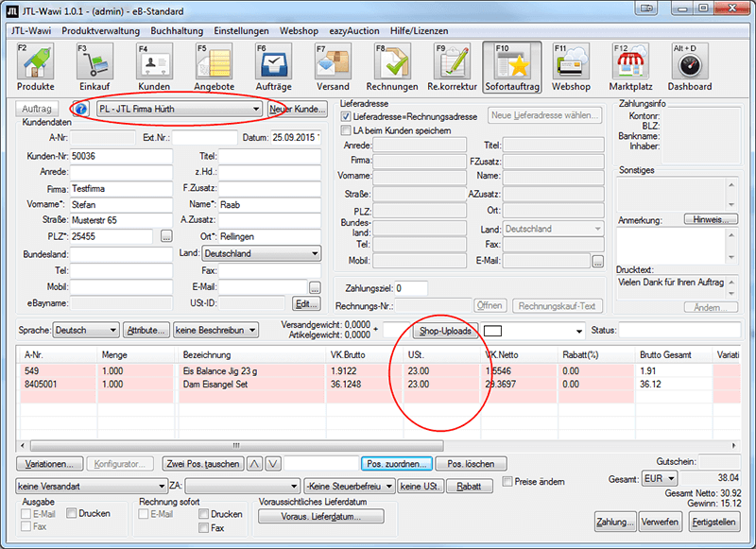The height and width of the screenshot is (549, 756).
Task: Tick the Preise ändern checkbox
Action: point(507,481)
